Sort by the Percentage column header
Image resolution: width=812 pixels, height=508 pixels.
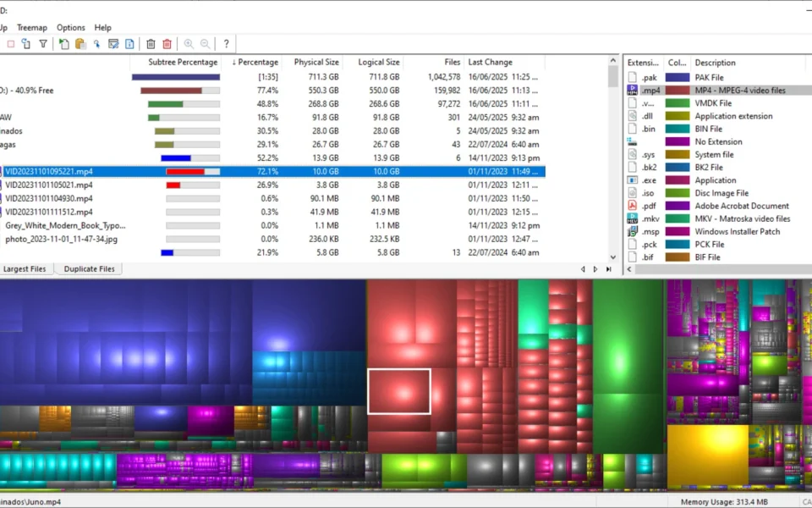(x=255, y=62)
